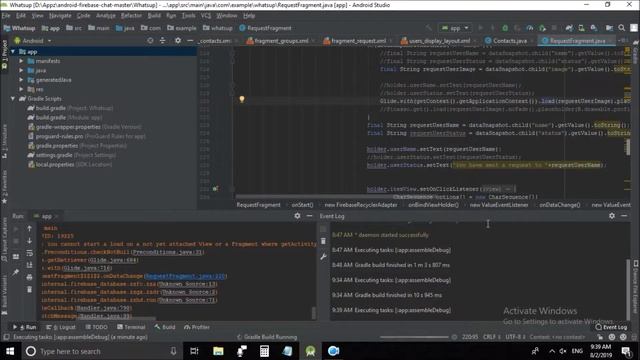Hide the Run panel with minus icon

pyautogui.click(x=309, y=216)
